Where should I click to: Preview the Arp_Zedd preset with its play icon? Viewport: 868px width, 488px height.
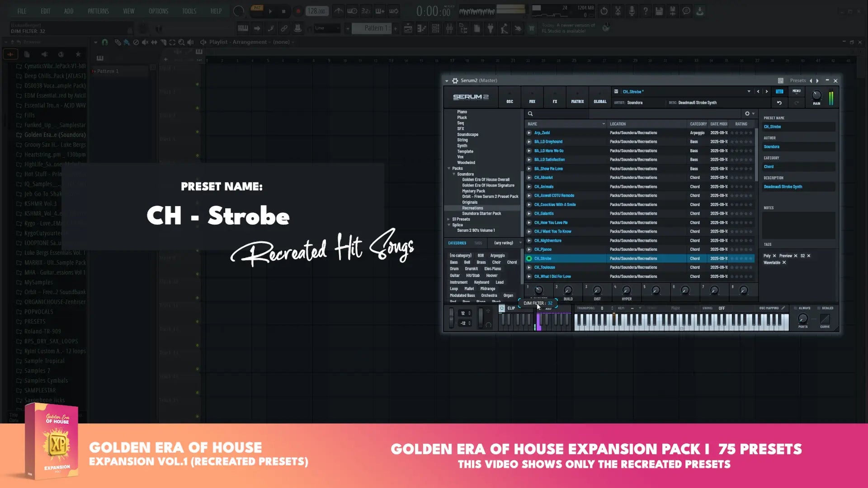[x=529, y=133]
